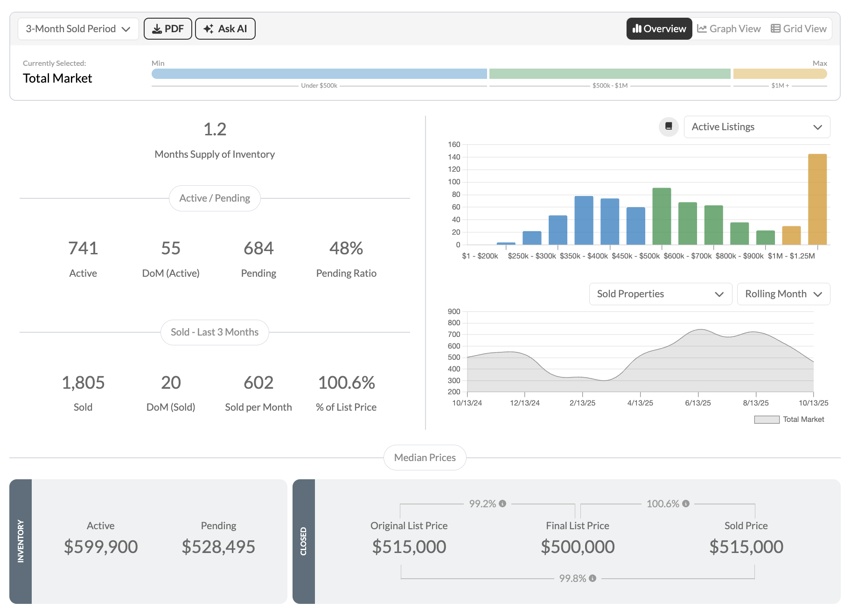Select the tan $1M+ price segment
Image resolution: width=851 pixels, height=616 pixels.
tap(780, 74)
